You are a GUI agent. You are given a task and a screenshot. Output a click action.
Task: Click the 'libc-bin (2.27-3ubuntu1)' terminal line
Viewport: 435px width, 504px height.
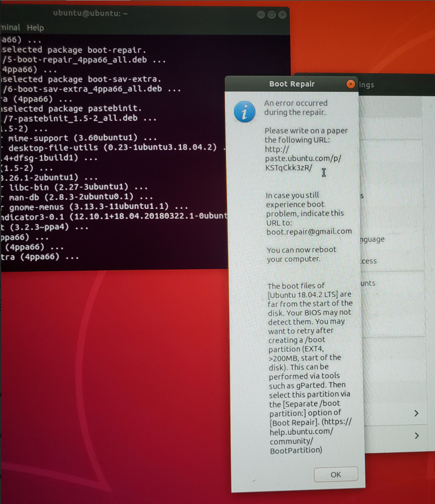point(74,187)
